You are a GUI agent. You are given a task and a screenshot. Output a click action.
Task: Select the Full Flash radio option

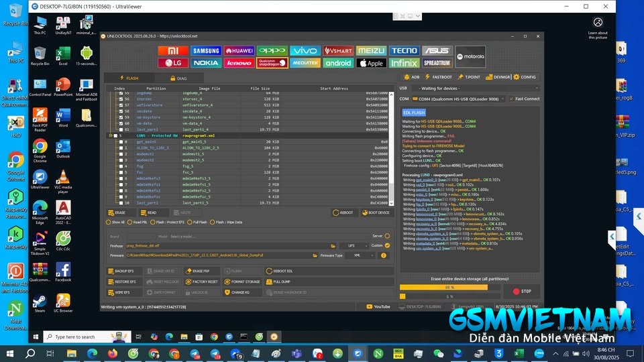tap(197, 222)
